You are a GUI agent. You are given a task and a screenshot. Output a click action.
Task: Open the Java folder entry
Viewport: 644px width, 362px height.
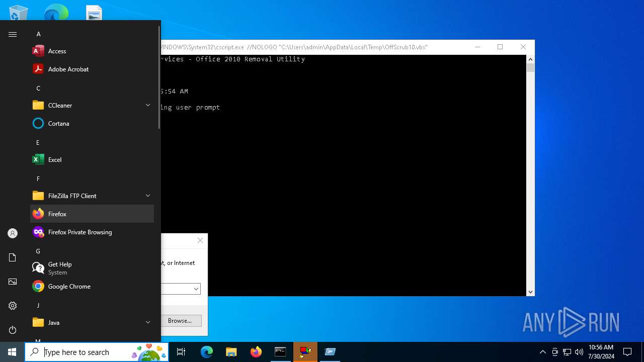(92, 322)
